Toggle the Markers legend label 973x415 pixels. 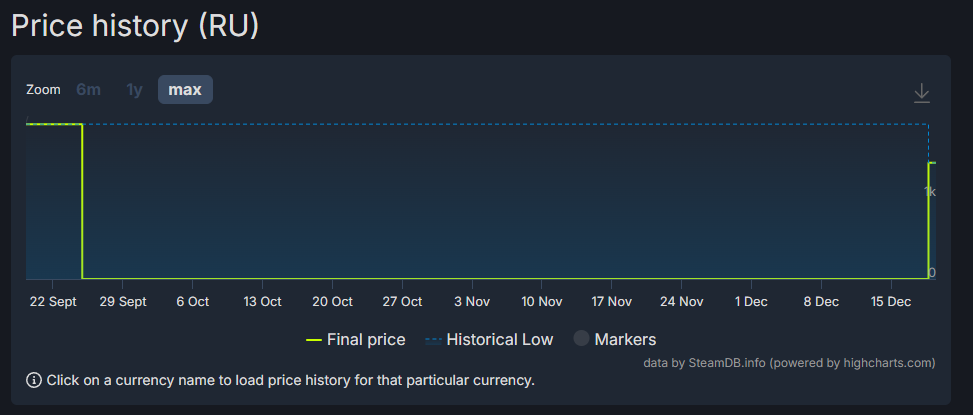tap(625, 340)
